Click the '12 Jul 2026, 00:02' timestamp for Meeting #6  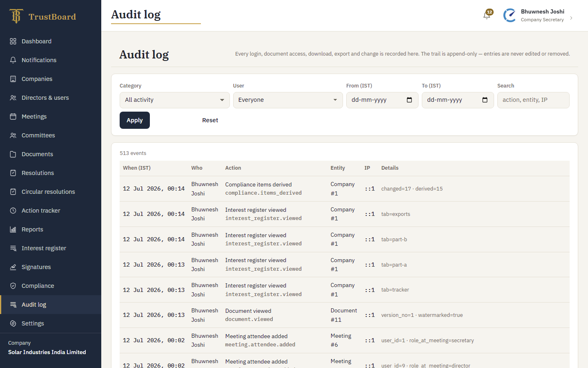coord(154,341)
